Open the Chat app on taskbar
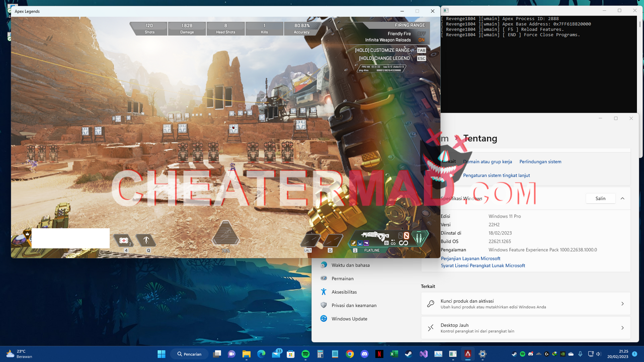644x362 pixels. (x=232, y=354)
